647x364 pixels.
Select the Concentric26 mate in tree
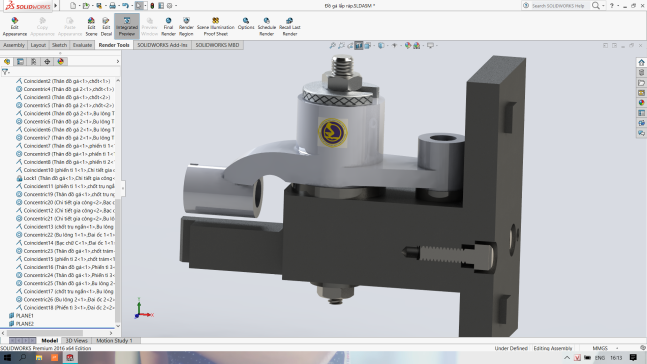pyautogui.click(x=65, y=300)
